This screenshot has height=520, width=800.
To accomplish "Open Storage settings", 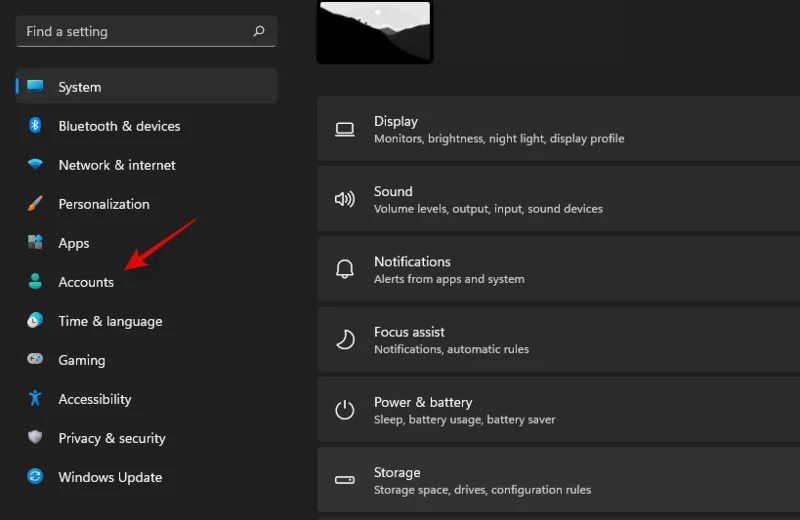I will (558, 480).
